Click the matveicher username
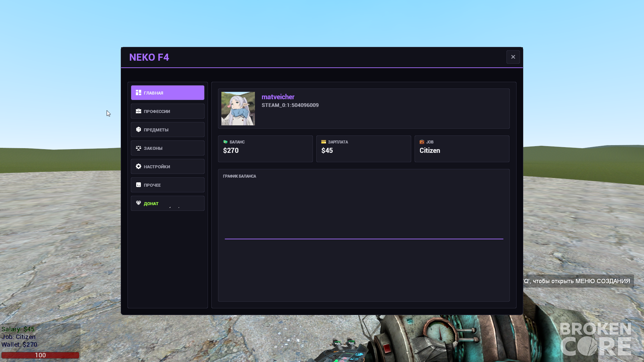 [278, 97]
